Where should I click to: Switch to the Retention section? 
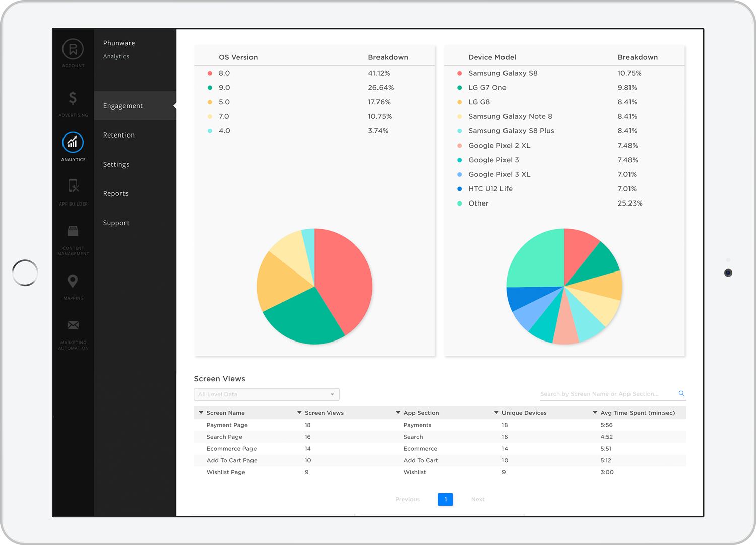point(118,135)
